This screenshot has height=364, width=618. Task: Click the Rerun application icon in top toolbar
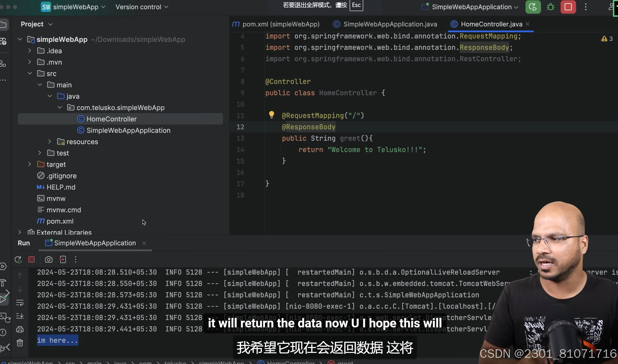pyautogui.click(x=533, y=7)
